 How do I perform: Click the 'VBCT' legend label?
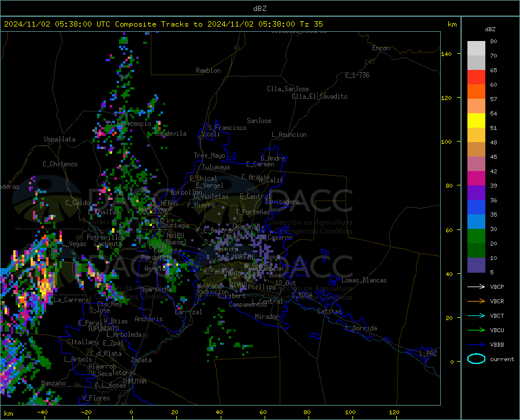(x=497, y=315)
